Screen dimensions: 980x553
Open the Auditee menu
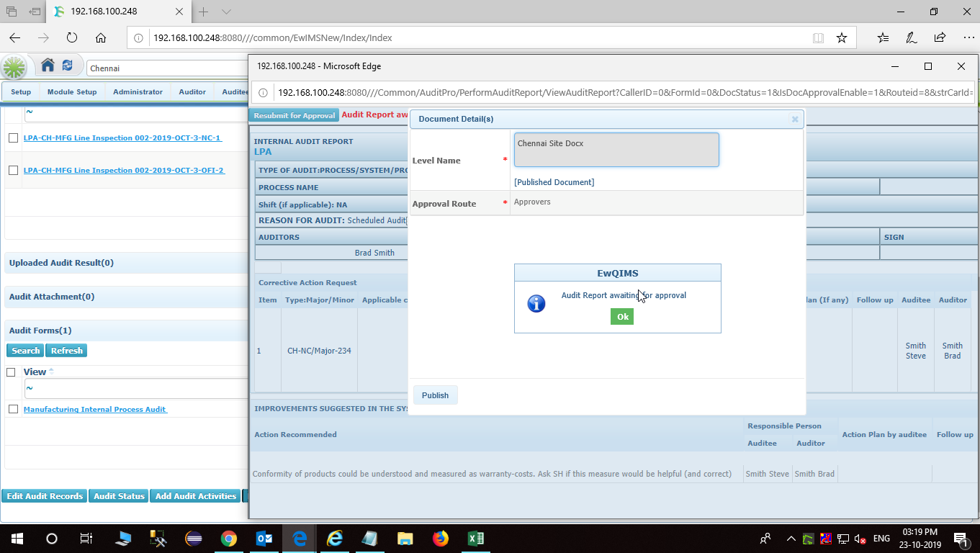(x=234, y=92)
